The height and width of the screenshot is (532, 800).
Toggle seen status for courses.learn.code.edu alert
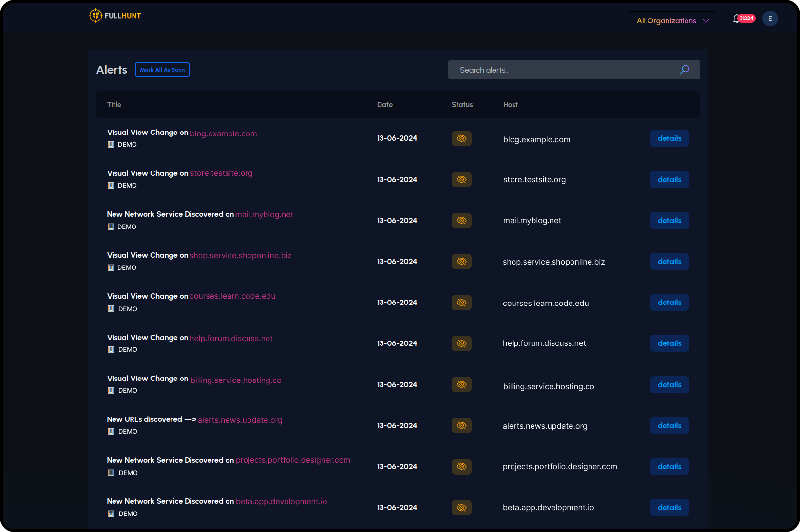tap(461, 303)
